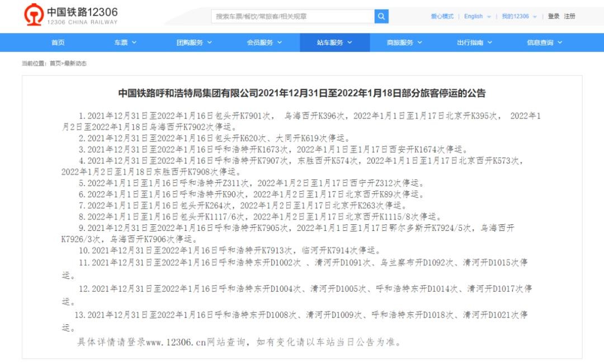The image size is (604, 364).
Task: Click item 2 mentioning K620次
Action: (x=214, y=138)
